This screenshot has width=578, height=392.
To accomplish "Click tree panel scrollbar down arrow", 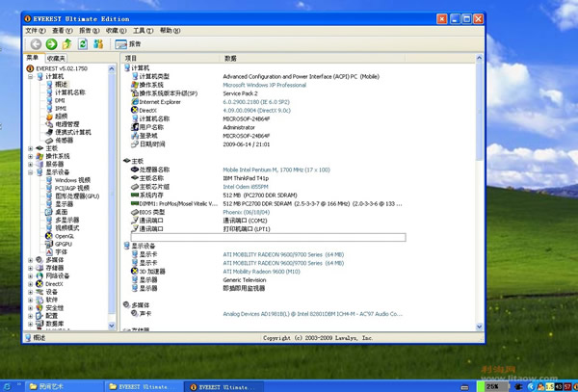I will coord(112,326).
